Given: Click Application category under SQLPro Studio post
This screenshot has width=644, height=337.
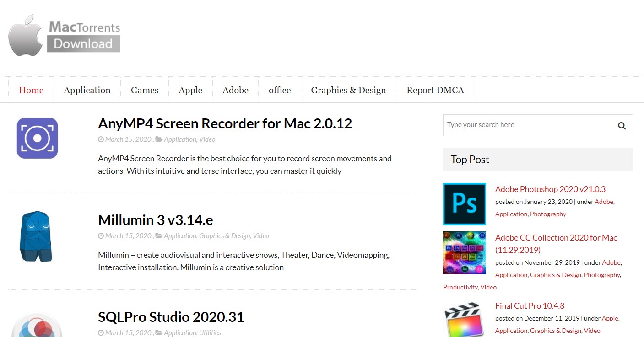Looking at the screenshot, I should [x=180, y=333].
